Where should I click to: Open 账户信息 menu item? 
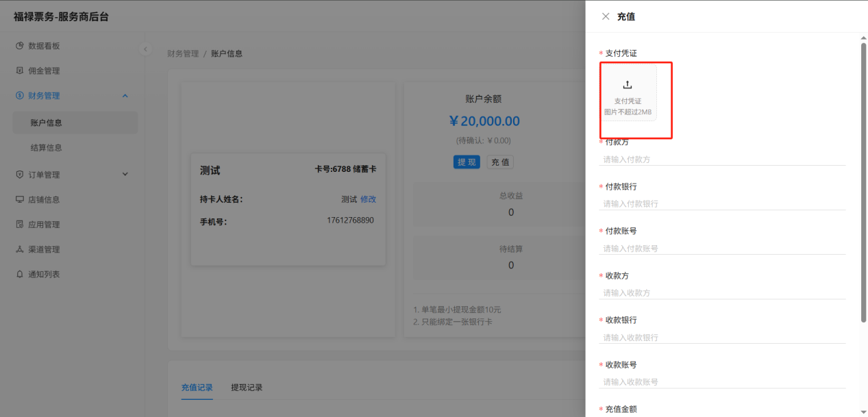pos(47,123)
